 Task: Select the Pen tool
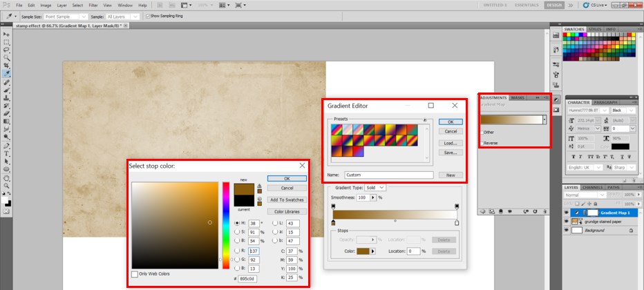(x=6, y=146)
